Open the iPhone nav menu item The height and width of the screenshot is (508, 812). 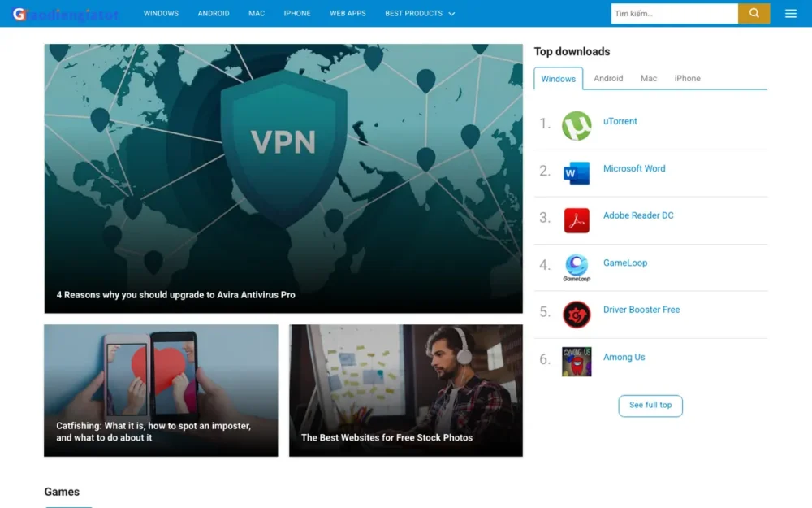point(297,14)
